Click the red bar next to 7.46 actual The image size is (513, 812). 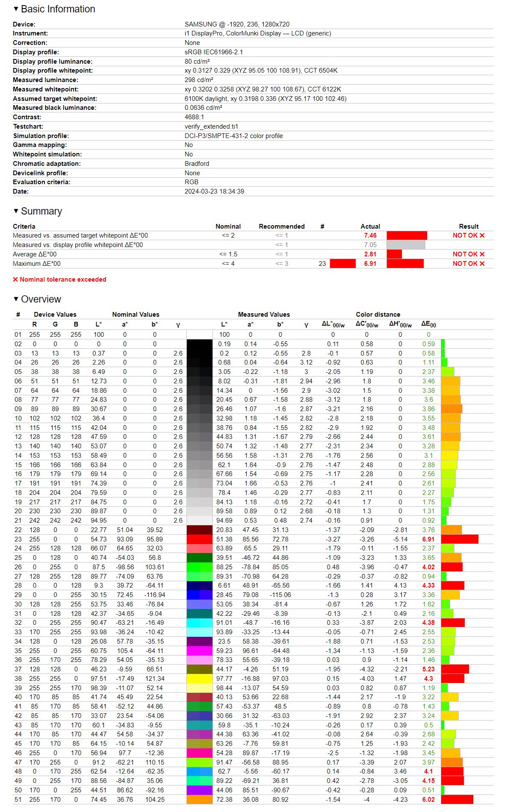pyautogui.click(x=407, y=235)
